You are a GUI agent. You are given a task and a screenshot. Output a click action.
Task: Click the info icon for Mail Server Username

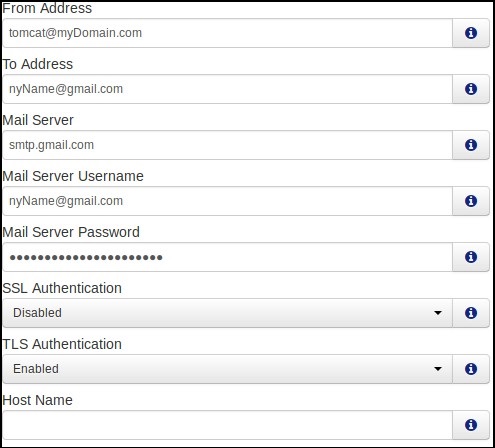471,201
